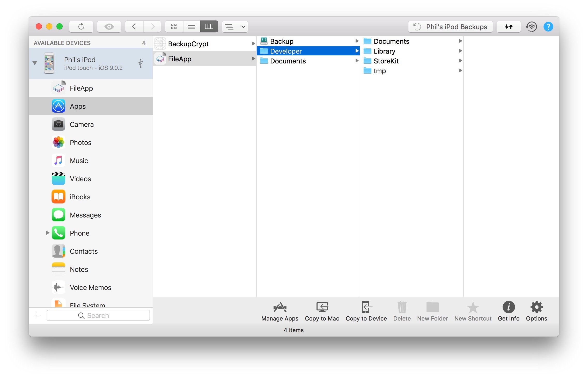Go forward with the right chevron
Viewport: 588px width, 378px height.
click(x=152, y=27)
